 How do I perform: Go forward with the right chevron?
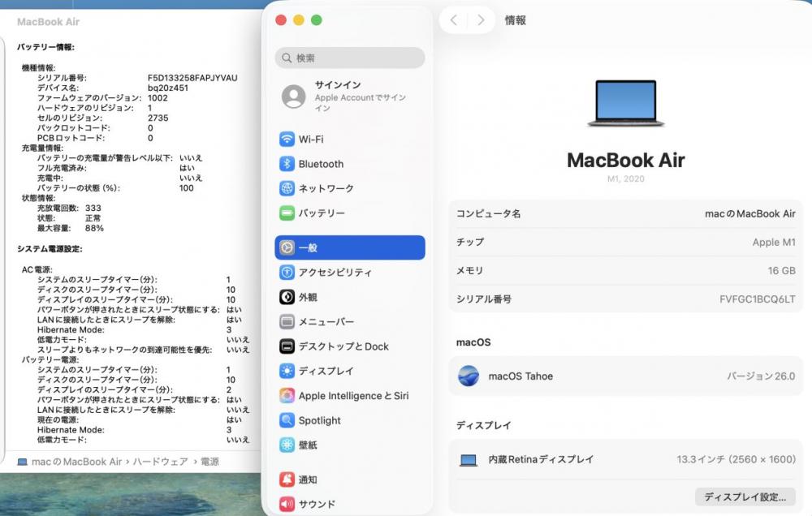pyautogui.click(x=481, y=20)
